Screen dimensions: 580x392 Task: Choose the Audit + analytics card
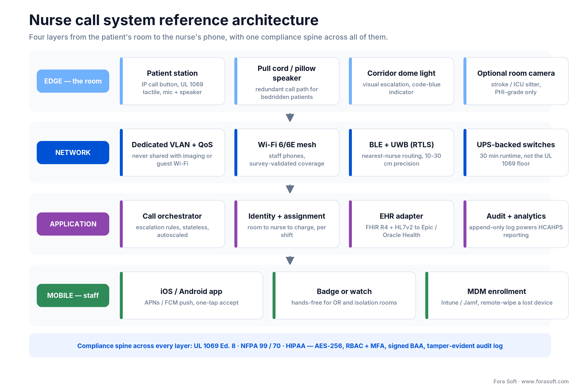(516, 224)
